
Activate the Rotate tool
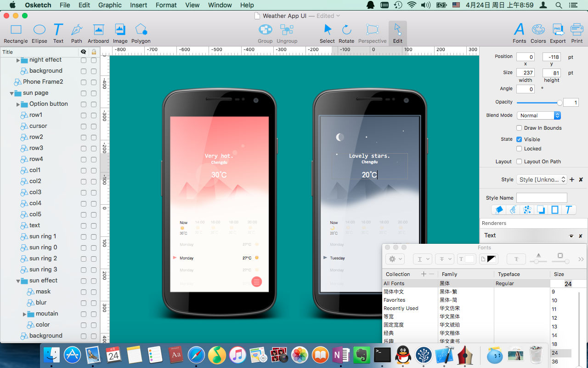click(x=346, y=34)
